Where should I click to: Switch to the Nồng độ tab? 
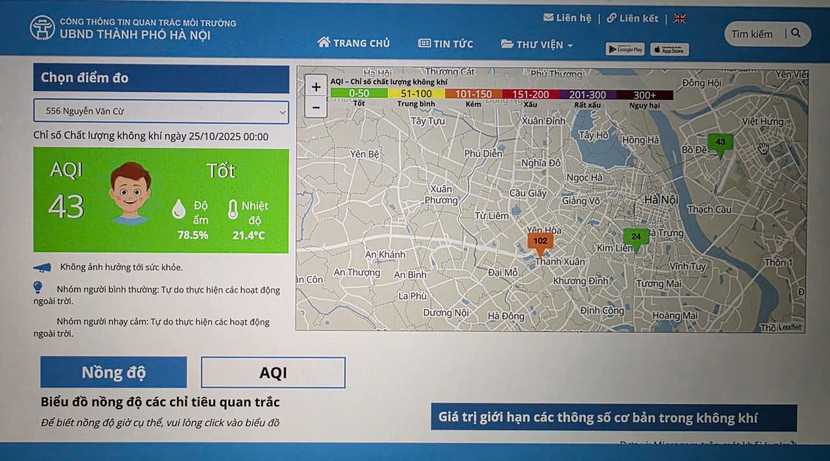coord(113,373)
